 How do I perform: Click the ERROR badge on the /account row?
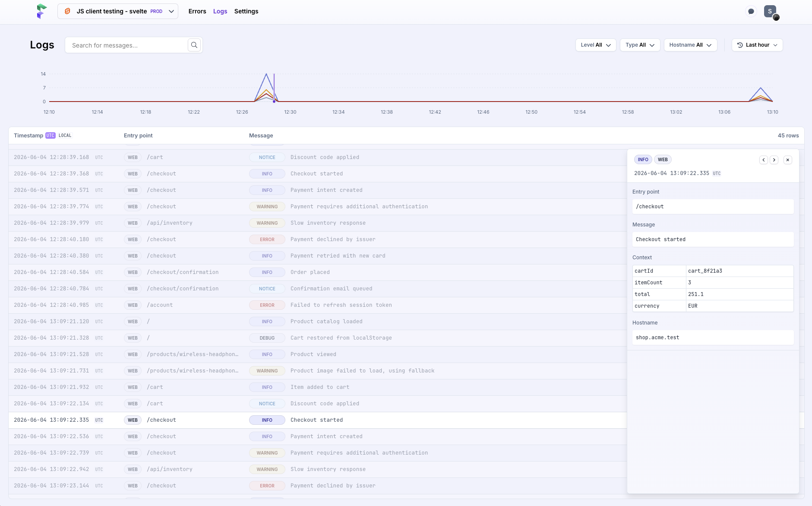click(x=267, y=305)
